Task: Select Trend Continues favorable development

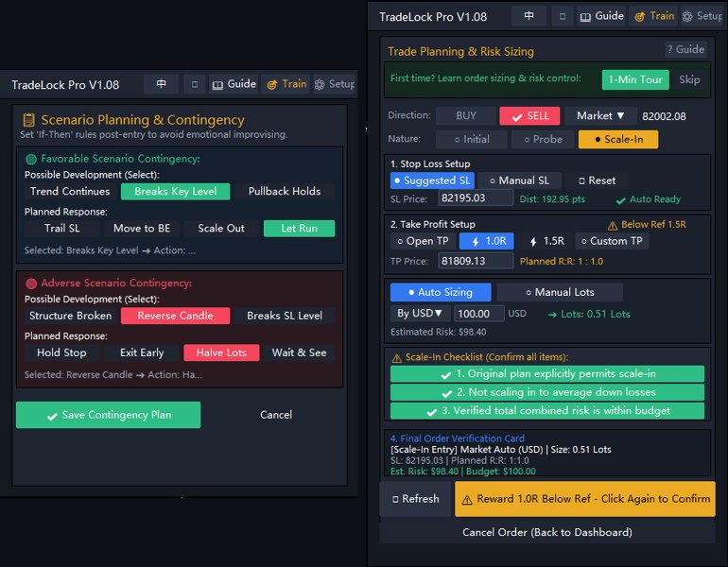Action: pyautogui.click(x=70, y=192)
